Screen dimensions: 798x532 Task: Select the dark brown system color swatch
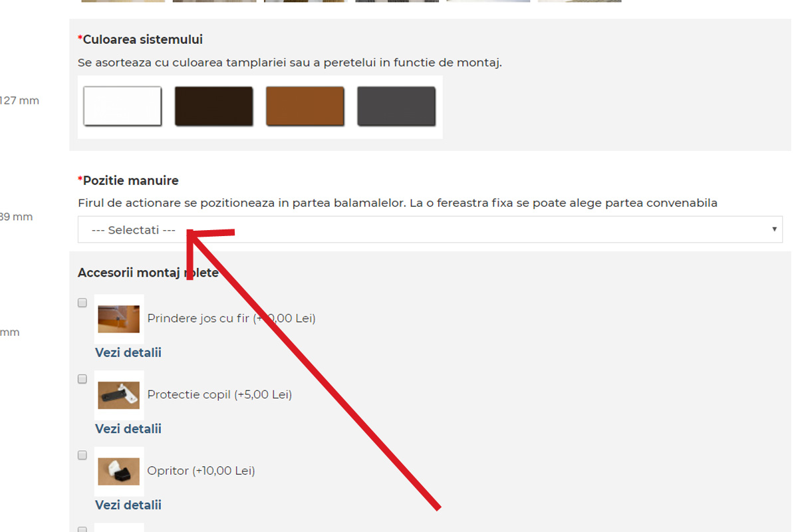point(214,106)
